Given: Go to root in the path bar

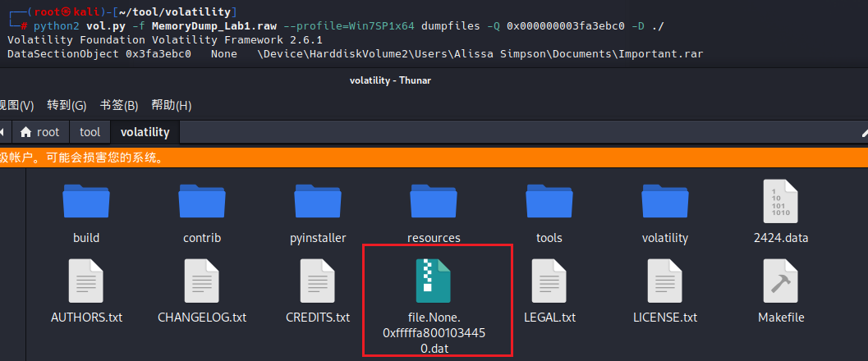Looking at the screenshot, I should (x=40, y=132).
